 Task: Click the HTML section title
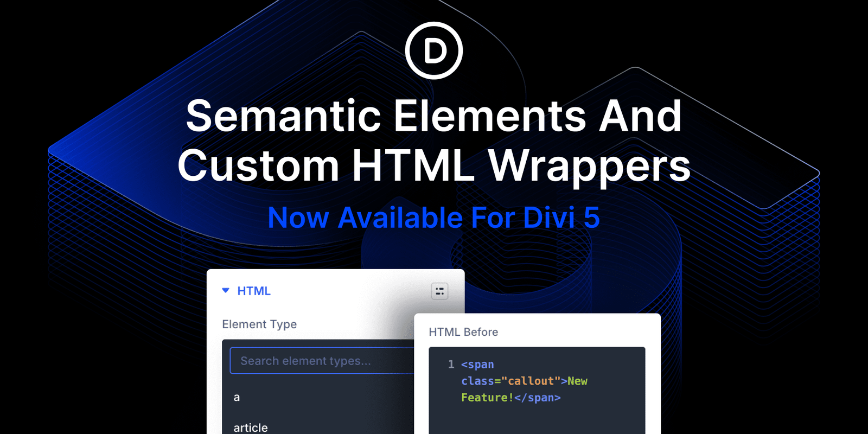tap(254, 291)
